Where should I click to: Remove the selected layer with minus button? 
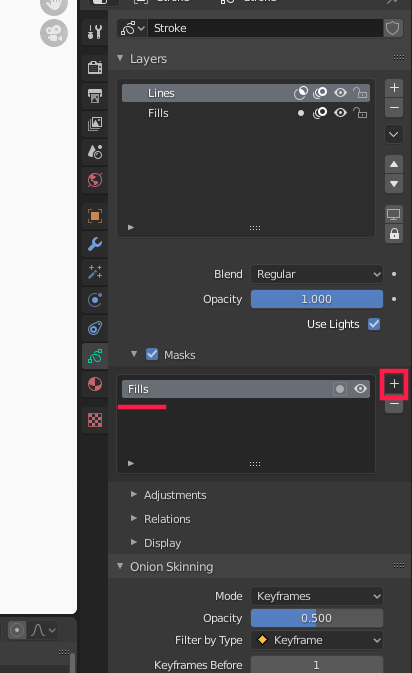click(x=394, y=108)
